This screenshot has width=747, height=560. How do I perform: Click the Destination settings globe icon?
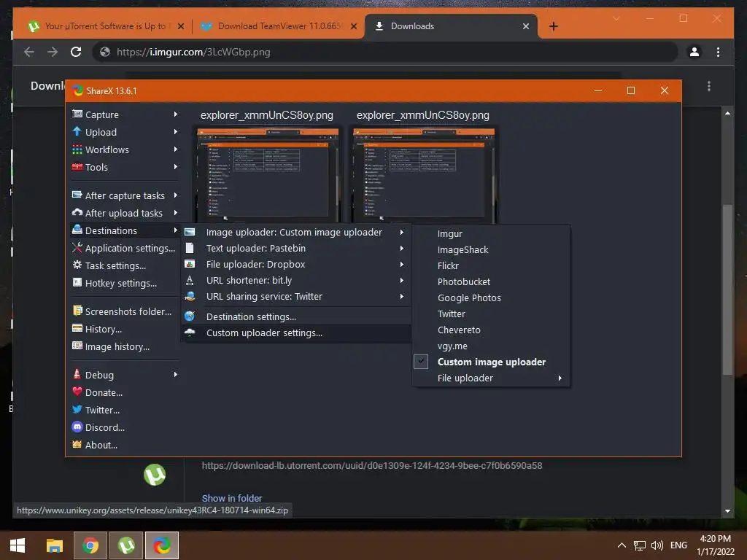point(190,316)
